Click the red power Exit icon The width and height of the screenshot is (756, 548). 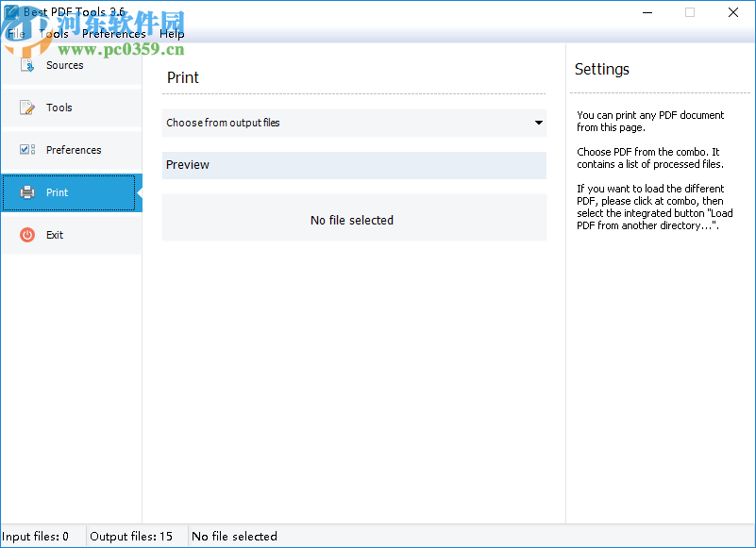click(27, 235)
